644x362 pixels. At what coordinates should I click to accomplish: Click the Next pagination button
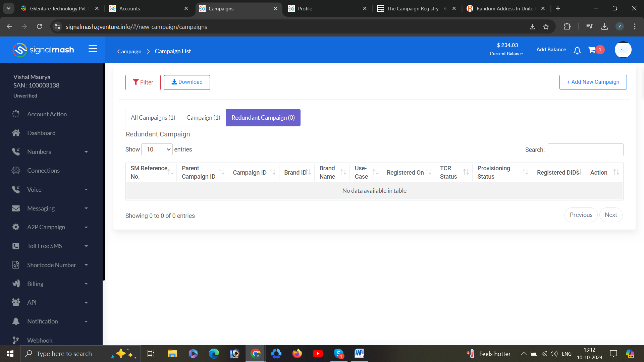click(611, 215)
